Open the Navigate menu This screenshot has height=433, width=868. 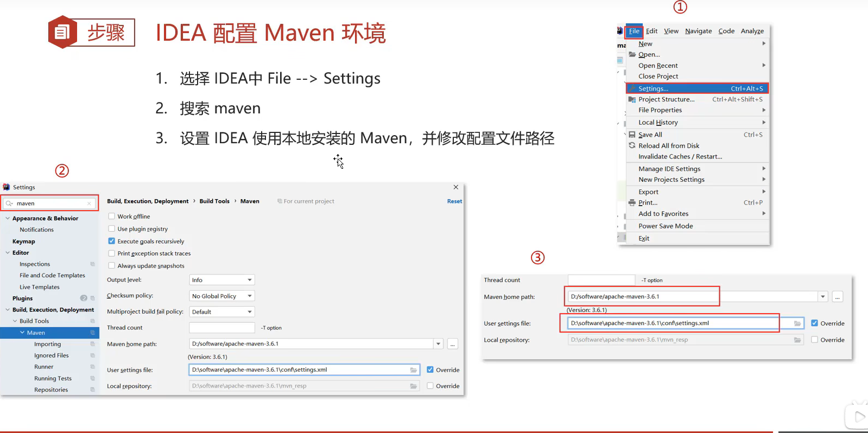(x=698, y=31)
